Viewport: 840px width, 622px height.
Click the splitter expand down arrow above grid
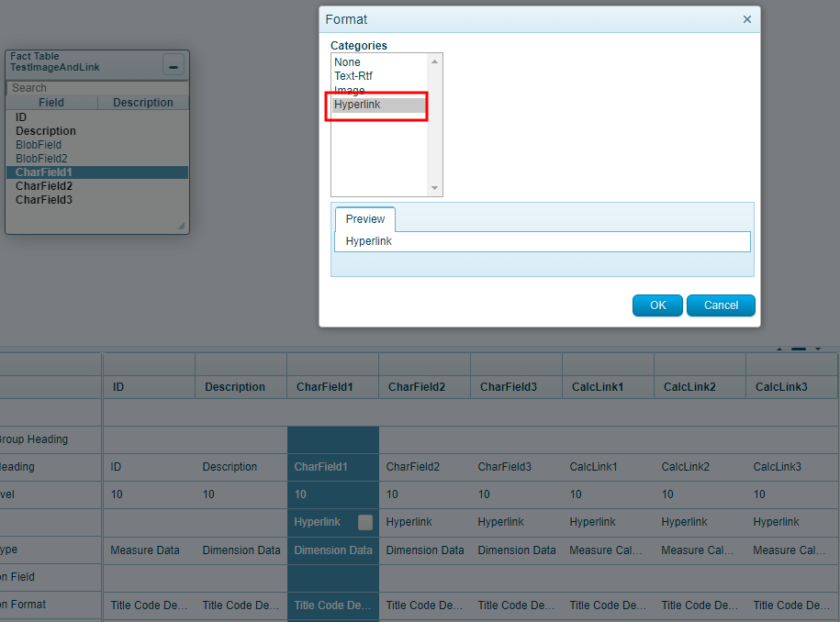[818, 349]
